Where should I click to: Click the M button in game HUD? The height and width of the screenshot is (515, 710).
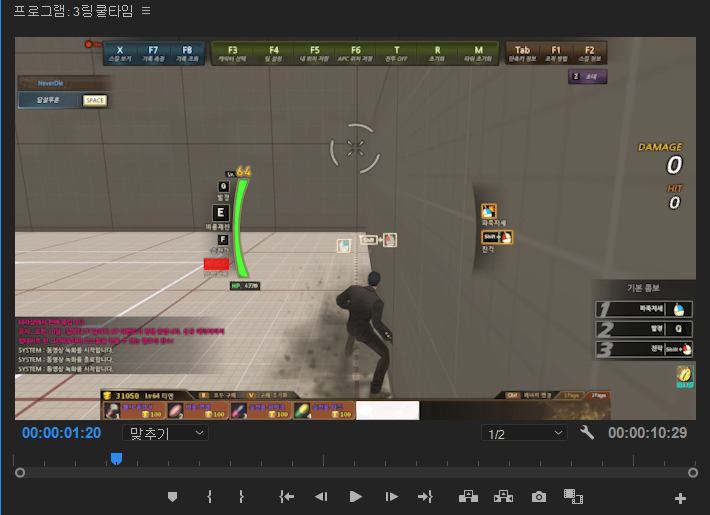[478, 53]
